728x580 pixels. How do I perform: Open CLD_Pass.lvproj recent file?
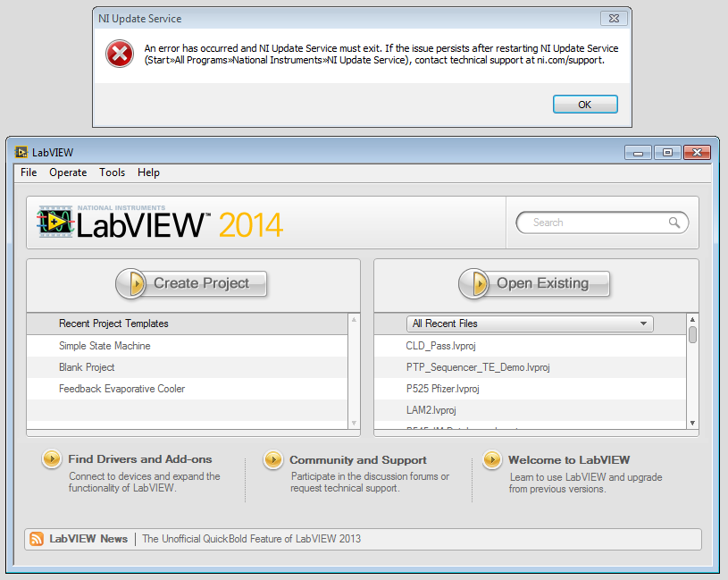[x=530, y=346]
